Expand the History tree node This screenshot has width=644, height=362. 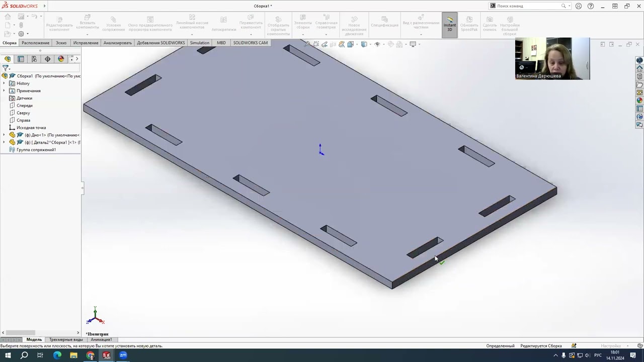point(4,83)
